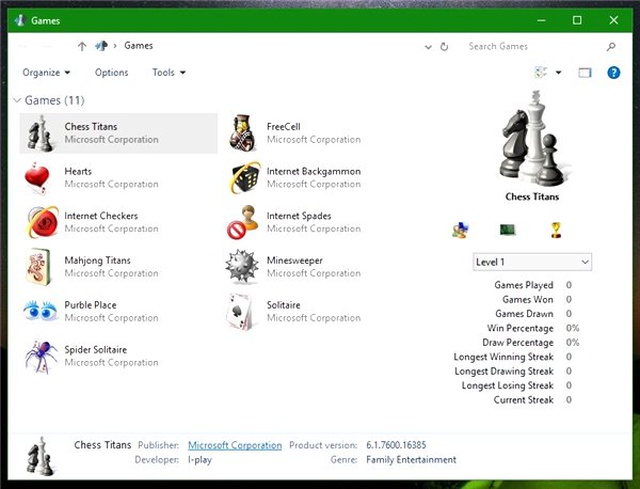Click the Microsoft Corporation publisher link
Screen dimensions: 640x489
point(235,445)
